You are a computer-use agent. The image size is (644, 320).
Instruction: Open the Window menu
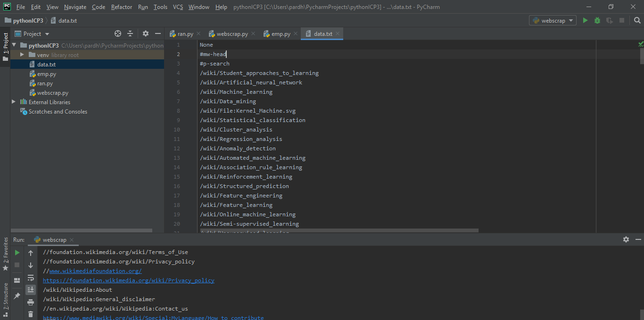tap(198, 7)
